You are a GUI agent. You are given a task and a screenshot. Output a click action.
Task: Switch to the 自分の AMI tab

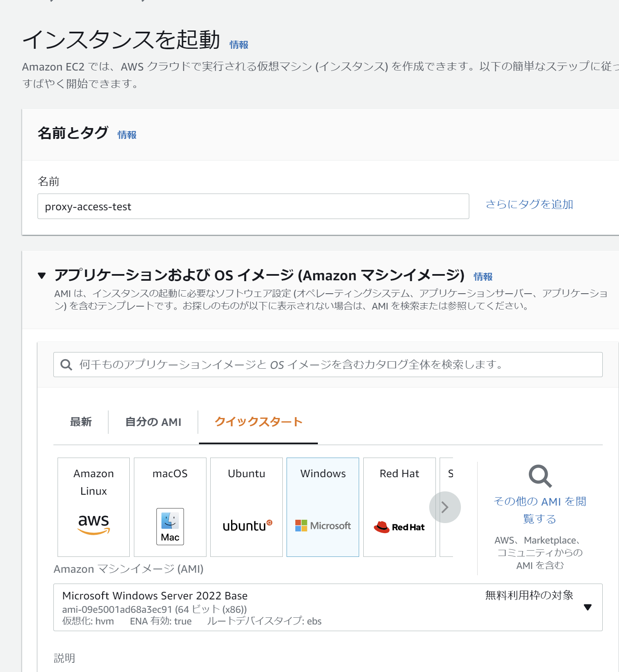(x=153, y=422)
